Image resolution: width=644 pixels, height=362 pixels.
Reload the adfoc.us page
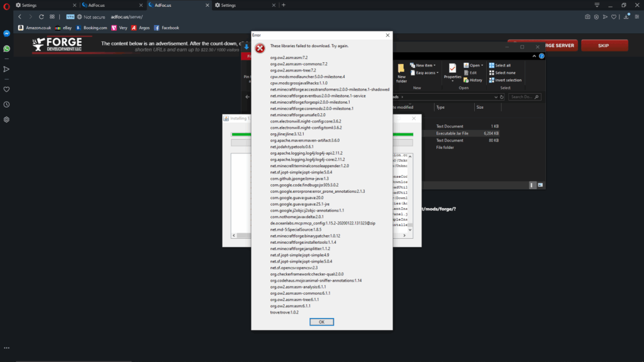click(41, 17)
